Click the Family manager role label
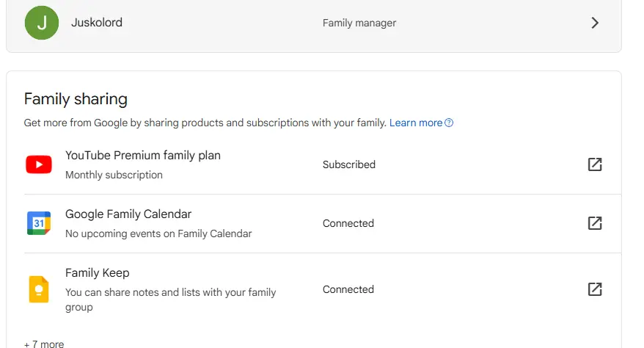The width and height of the screenshot is (644, 348). pos(359,23)
